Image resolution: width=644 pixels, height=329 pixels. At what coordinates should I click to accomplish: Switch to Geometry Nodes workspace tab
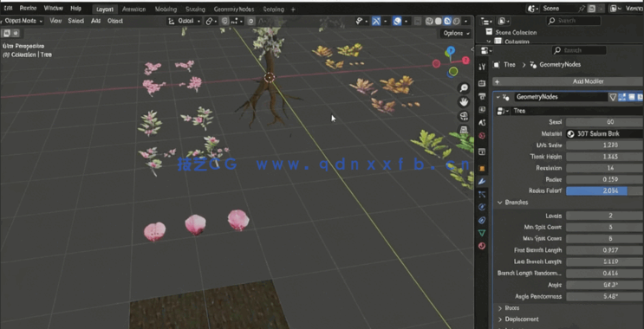point(234,9)
